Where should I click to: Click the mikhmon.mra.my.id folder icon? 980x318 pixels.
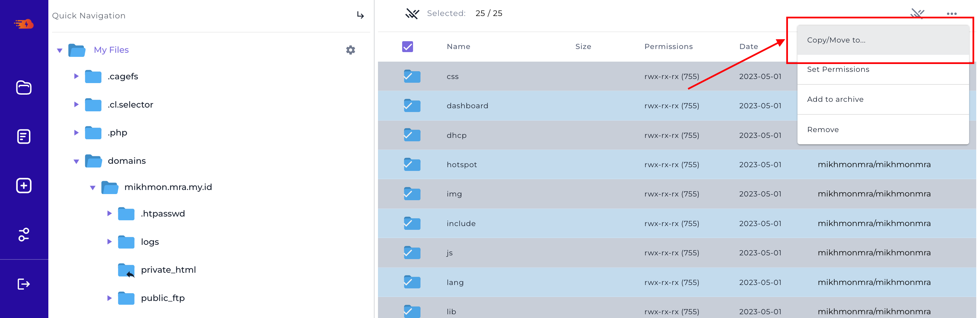pos(110,187)
